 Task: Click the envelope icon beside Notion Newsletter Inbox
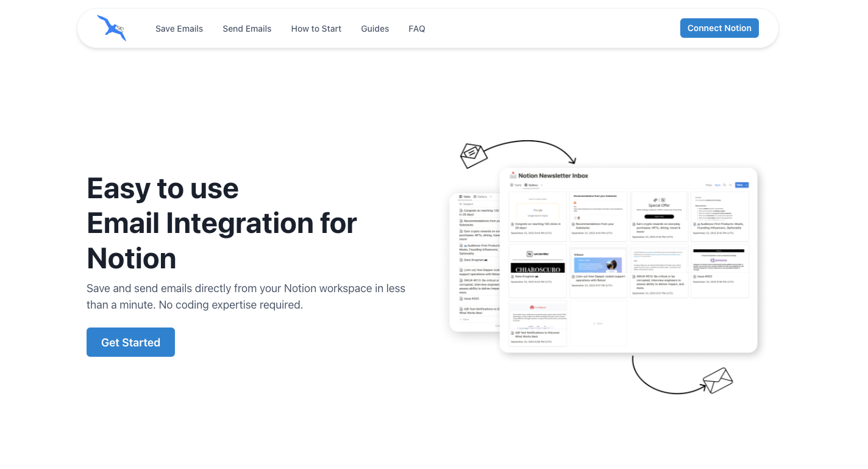click(x=513, y=174)
